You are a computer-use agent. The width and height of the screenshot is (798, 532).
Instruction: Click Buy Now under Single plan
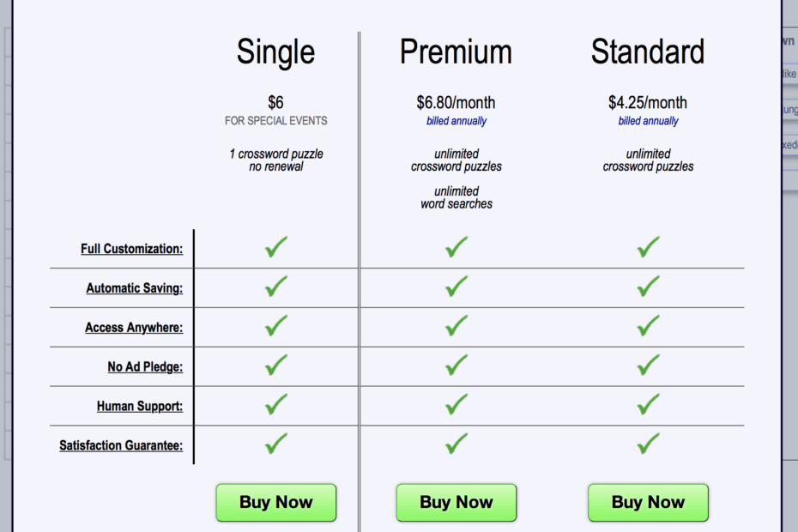[x=275, y=503]
